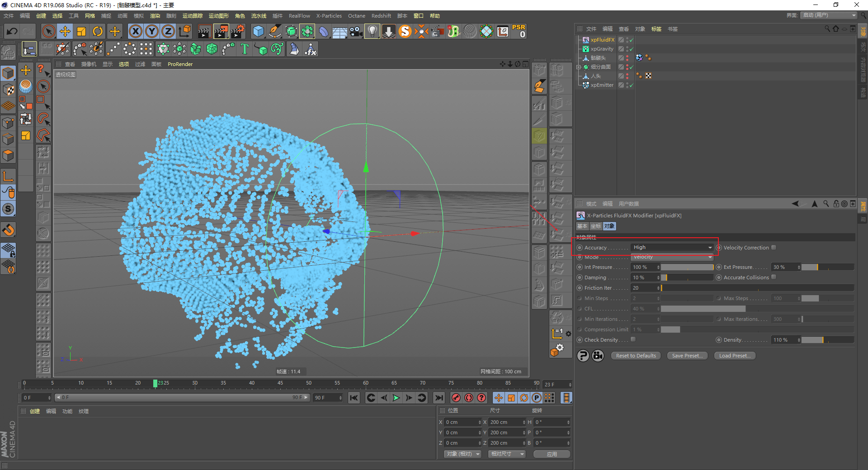Click the current frame field showing 23 F
Screen dimensions: 868x470
pos(558,384)
